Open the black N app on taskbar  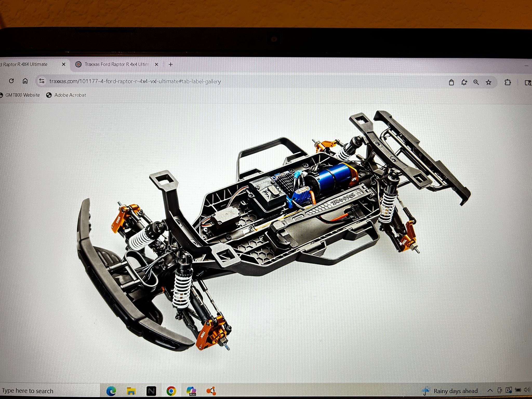[x=151, y=391]
